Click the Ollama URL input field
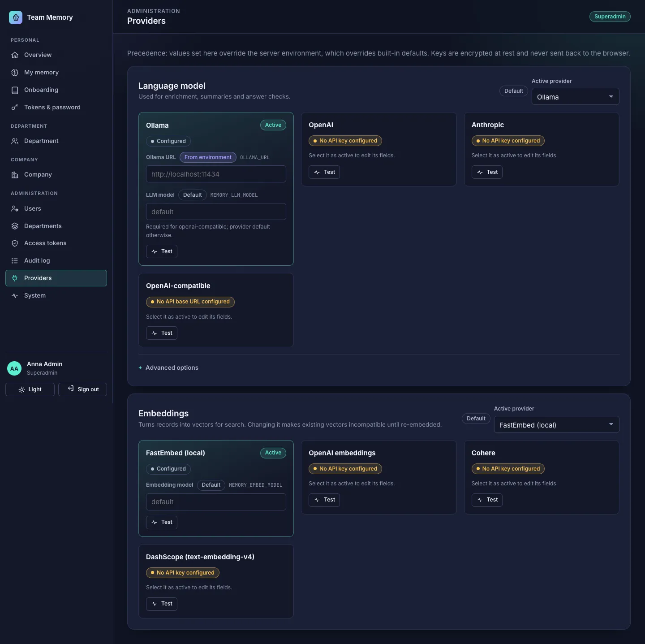The width and height of the screenshot is (645, 644). coord(216,174)
